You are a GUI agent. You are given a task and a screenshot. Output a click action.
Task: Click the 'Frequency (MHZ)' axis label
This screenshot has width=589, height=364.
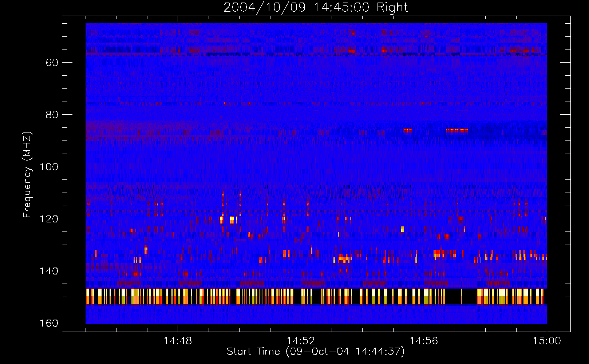(x=28, y=175)
